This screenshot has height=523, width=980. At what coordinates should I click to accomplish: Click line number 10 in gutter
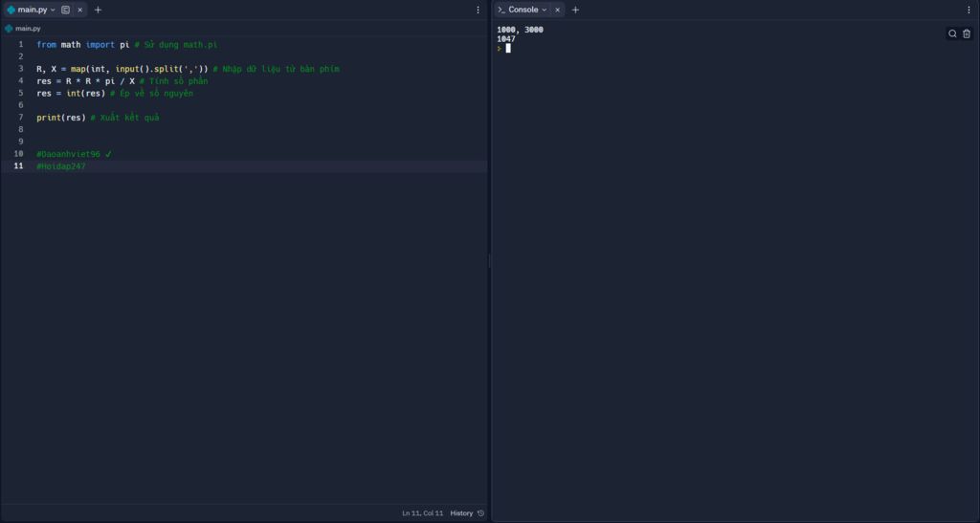click(x=19, y=154)
